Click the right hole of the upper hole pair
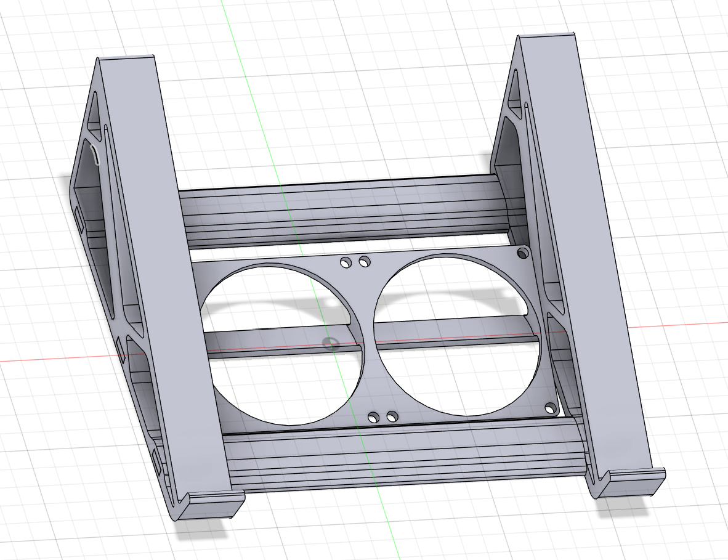This screenshot has height=560, width=728. click(364, 262)
